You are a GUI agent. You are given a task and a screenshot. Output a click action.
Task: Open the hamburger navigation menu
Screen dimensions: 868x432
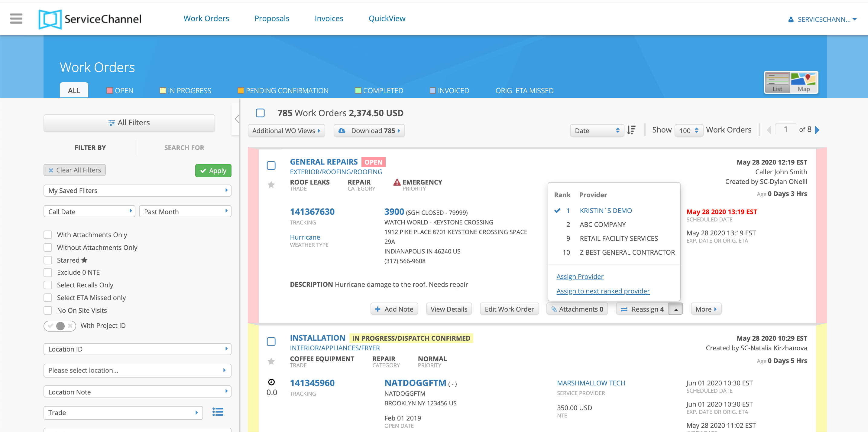click(x=16, y=18)
